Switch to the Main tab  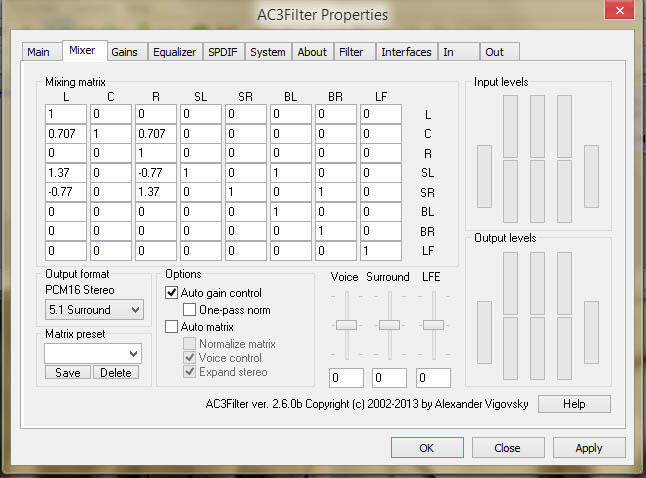(x=42, y=52)
